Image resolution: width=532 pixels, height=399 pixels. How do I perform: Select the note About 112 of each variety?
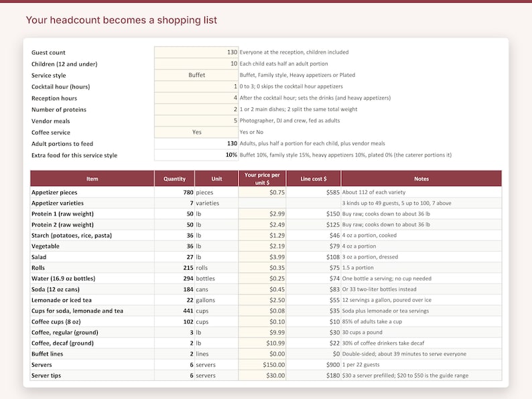(x=374, y=192)
